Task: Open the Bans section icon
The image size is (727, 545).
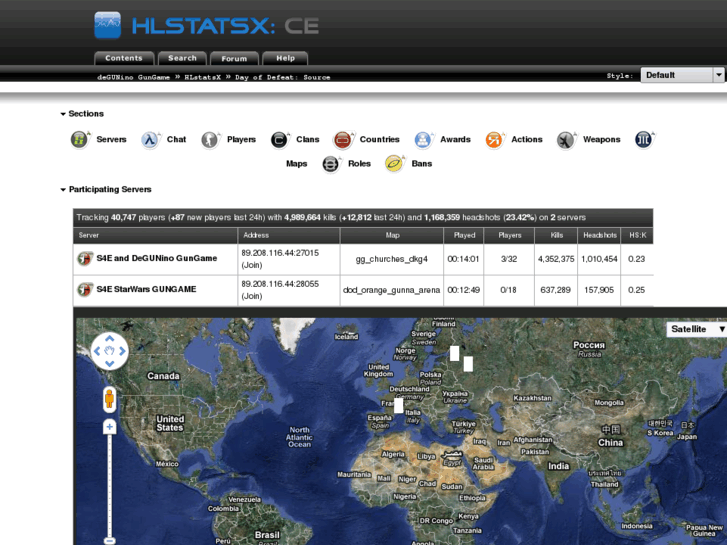Action: point(395,164)
